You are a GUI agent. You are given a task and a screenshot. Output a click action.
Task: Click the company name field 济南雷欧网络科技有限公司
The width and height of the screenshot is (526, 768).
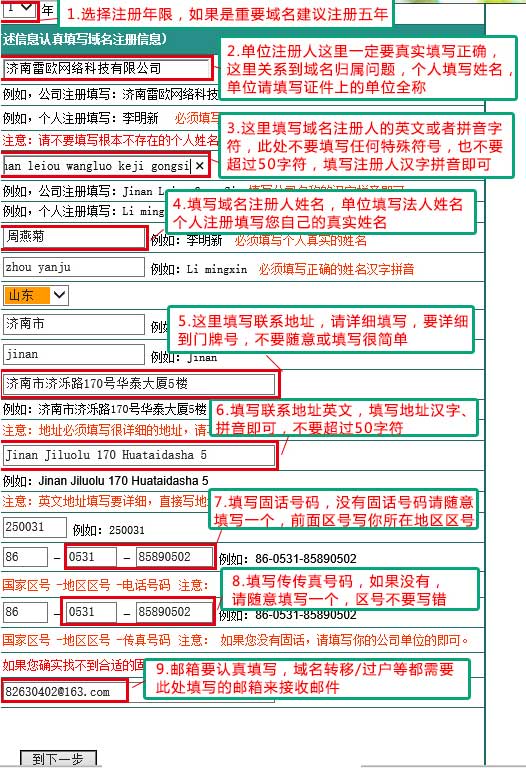tap(106, 69)
